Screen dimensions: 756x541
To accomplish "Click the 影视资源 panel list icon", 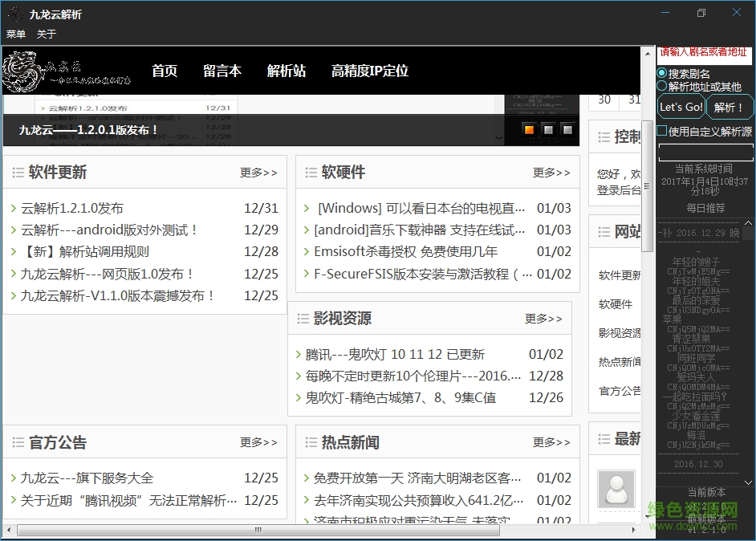I will pyautogui.click(x=304, y=318).
